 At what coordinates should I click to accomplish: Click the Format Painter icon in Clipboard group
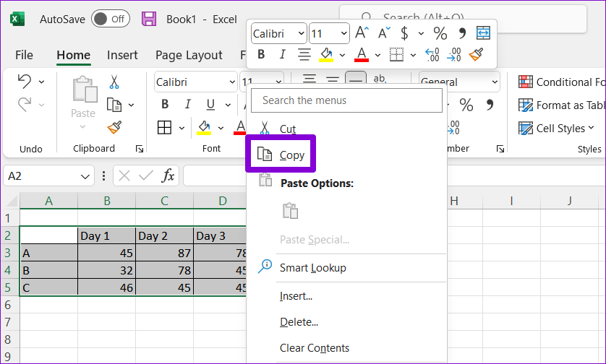point(114,128)
